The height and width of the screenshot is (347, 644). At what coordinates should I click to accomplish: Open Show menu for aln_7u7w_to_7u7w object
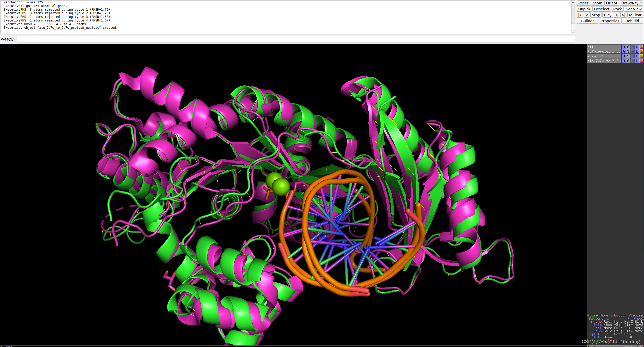628,61
